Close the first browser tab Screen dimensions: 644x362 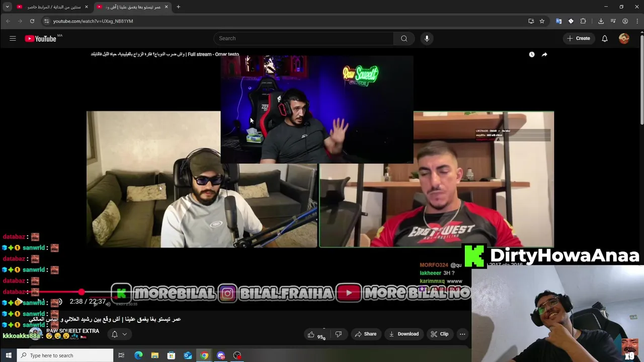click(x=86, y=7)
